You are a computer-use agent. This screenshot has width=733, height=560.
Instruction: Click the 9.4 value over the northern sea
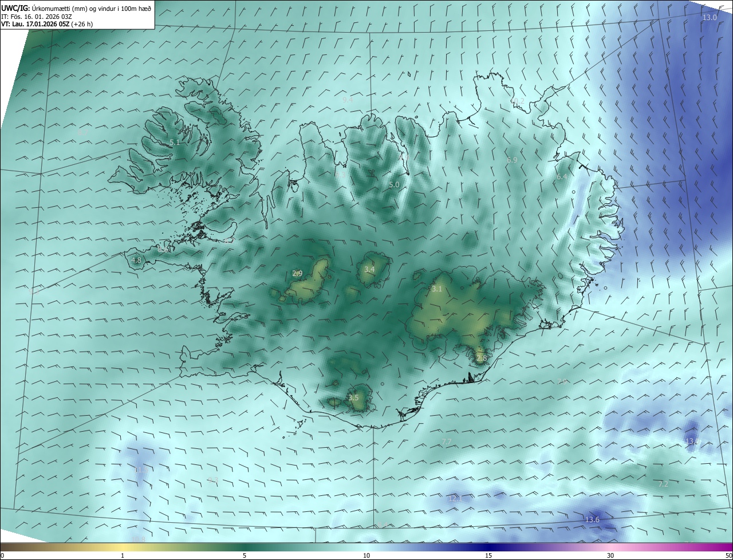pos(348,99)
